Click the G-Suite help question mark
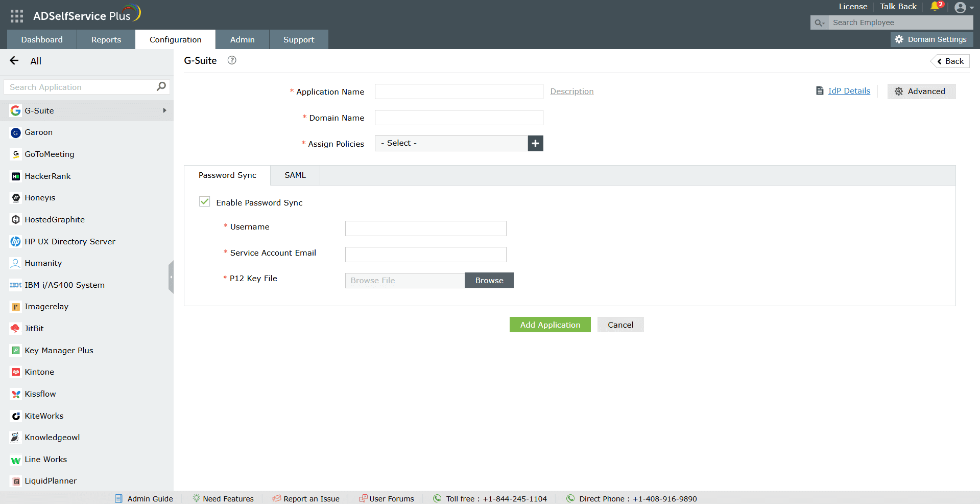This screenshot has width=980, height=504. pyautogui.click(x=231, y=60)
